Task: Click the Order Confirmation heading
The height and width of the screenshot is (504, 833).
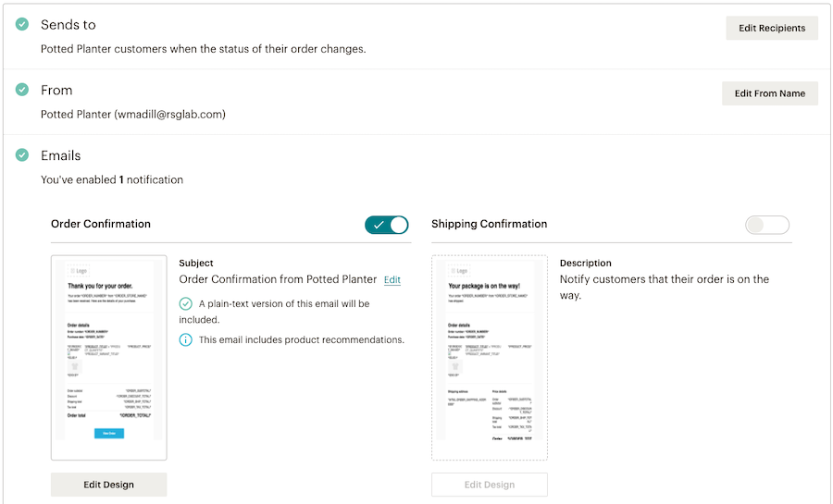Action: click(100, 224)
